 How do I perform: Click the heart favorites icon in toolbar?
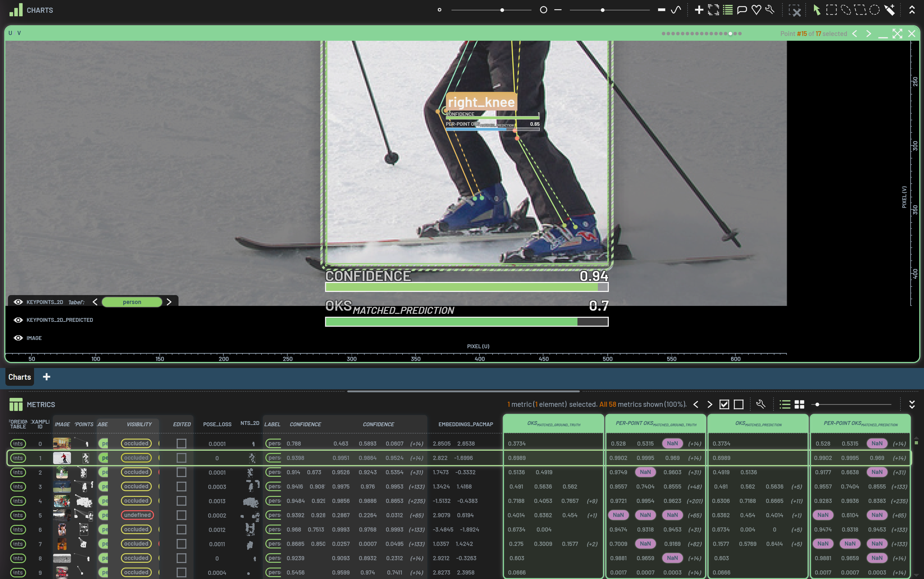[756, 10]
